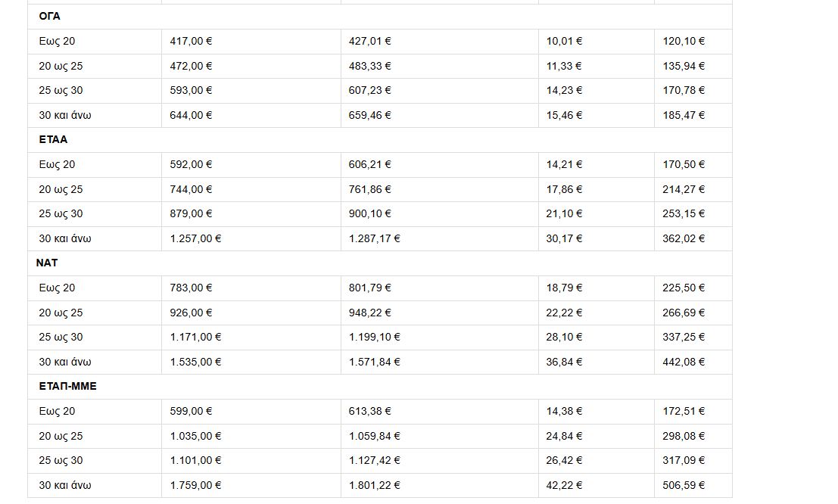Image resolution: width=838 pixels, height=504 pixels.
Task: Click the 783,00 € cell under ΝΑΤ
Action: [191, 288]
